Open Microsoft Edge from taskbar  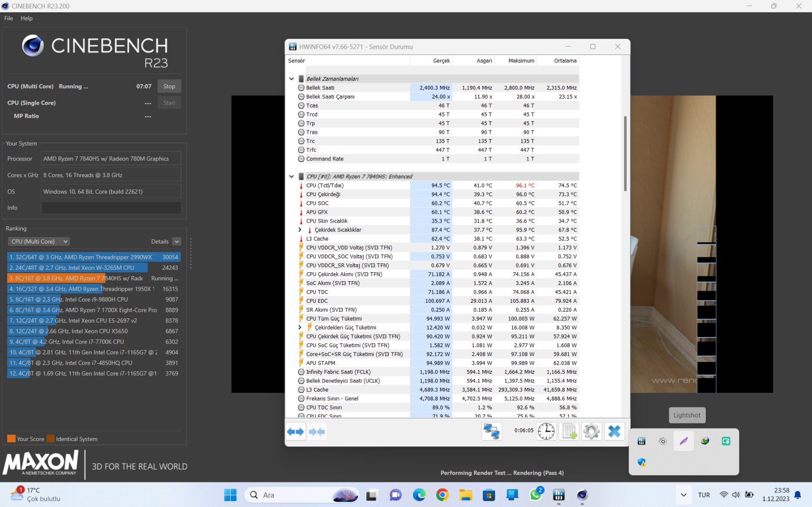click(x=419, y=495)
